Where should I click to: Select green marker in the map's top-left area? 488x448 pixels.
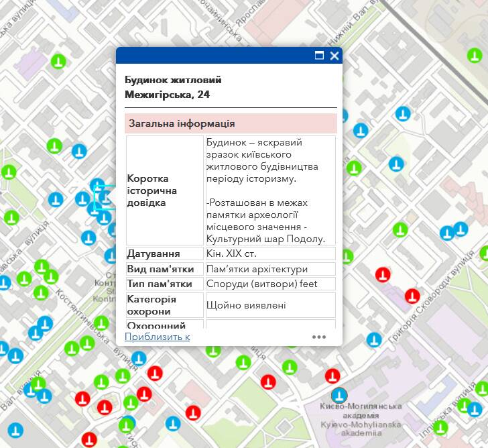[59, 62]
